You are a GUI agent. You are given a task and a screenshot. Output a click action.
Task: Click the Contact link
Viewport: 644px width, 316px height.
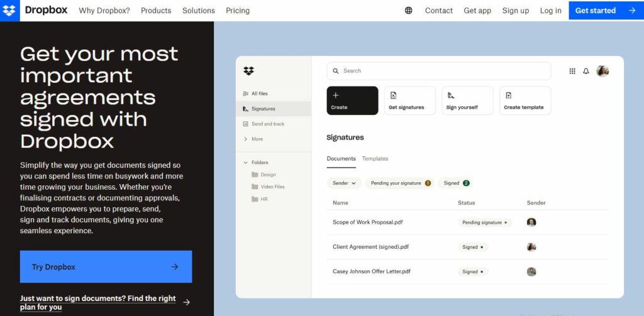pyautogui.click(x=438, y=11)
